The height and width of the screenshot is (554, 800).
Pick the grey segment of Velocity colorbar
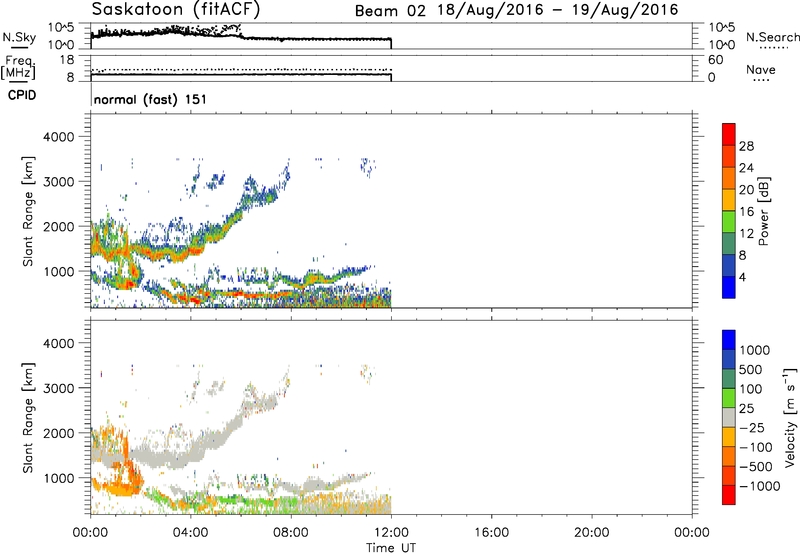coord(729,418)
